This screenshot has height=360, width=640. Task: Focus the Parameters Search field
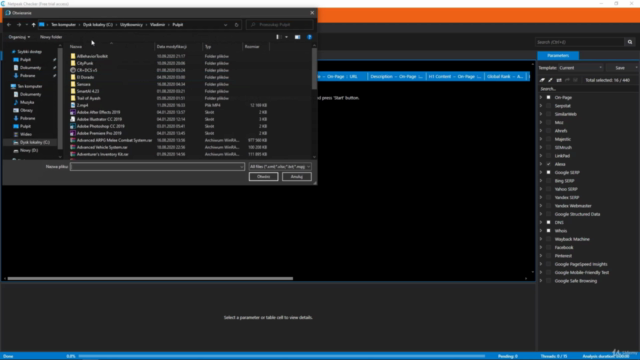coord(588,89)
